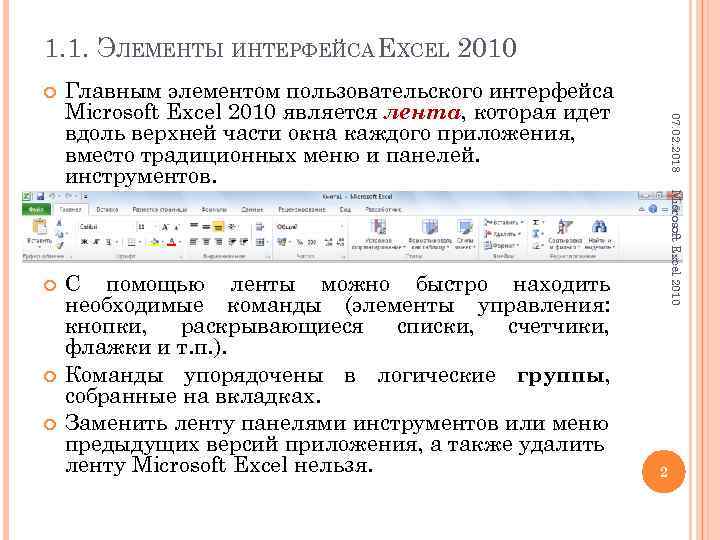Click the Increase Indent icon
The image size is (720, 540).
(244, 242)
